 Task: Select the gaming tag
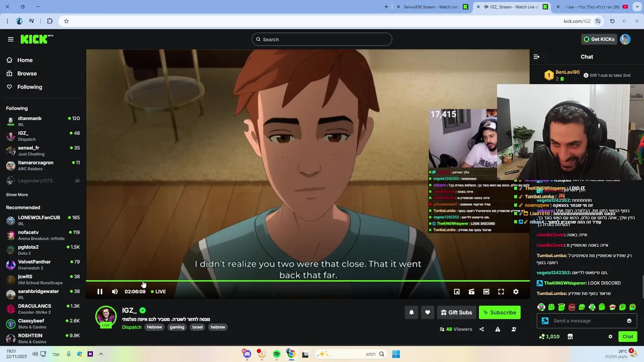pyautogui.click(x=177, y=327)
